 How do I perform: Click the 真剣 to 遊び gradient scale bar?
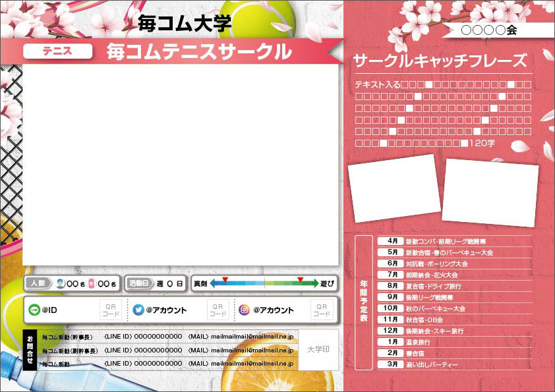point(264,283)
